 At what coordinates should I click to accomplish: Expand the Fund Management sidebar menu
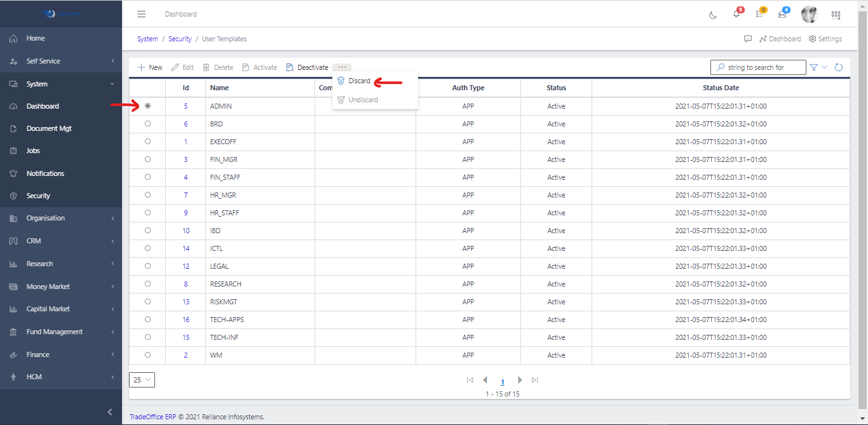pos(55,332)
